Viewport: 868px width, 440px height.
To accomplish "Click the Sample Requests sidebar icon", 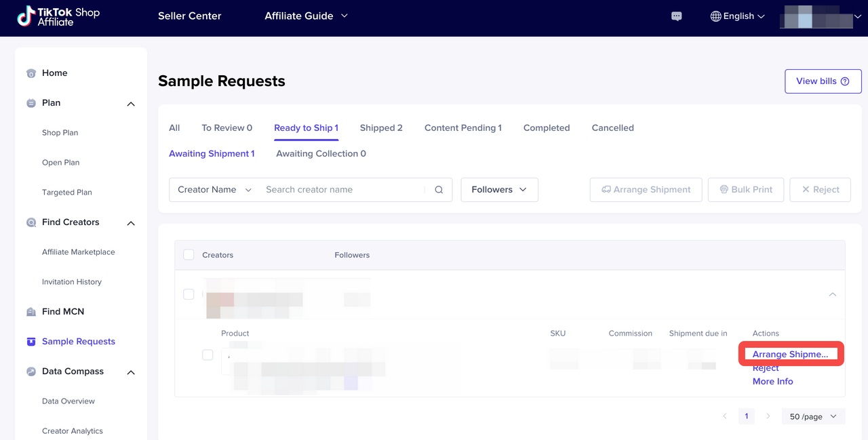I will click(31, 342).
